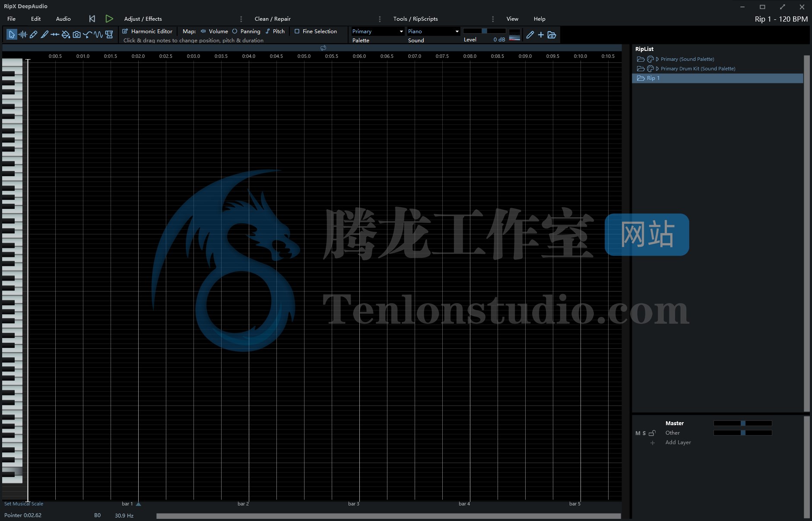Image resolution: width=812 pixels, height=521 pixels.
Task: Toggle the Panning map option
Action: 246,31
